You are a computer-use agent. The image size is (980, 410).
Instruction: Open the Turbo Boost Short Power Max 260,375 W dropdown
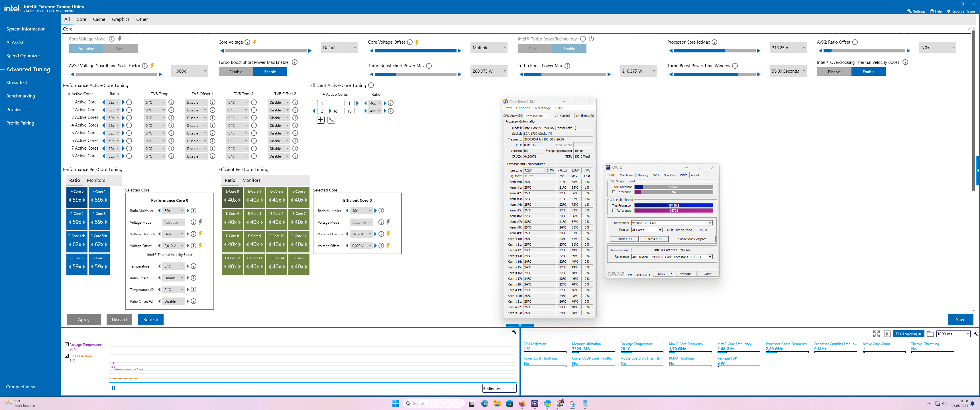pos(489,71)
